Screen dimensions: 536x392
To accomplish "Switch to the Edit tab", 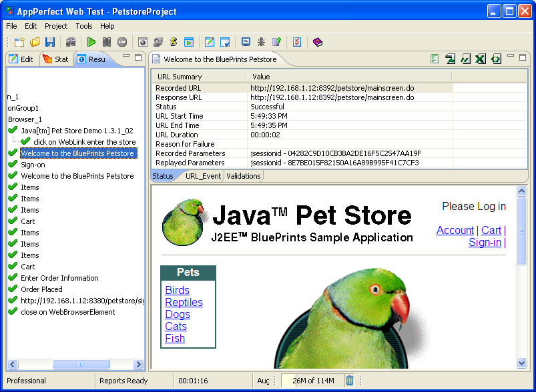I will 21,59.
